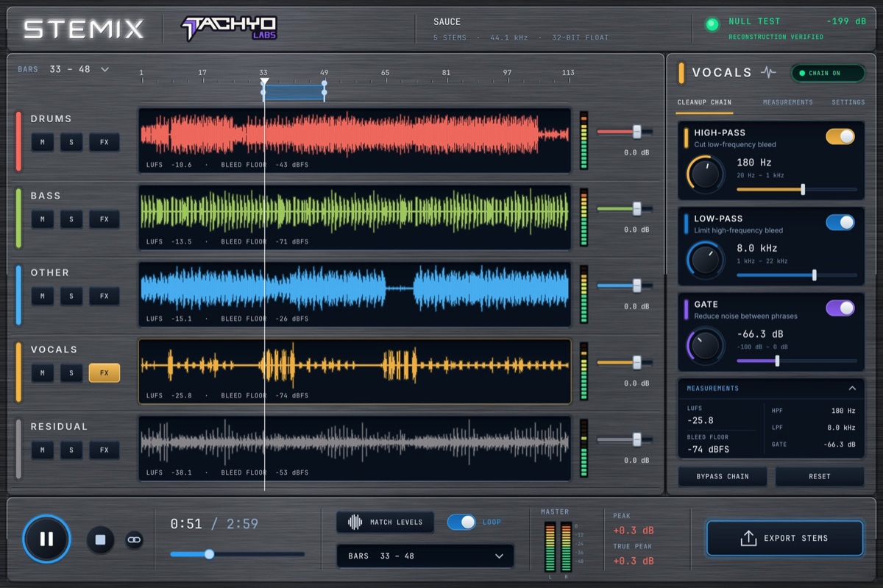
Task: Mute the Drums stem
Action: pyautogui.click(x=42, y=142)
